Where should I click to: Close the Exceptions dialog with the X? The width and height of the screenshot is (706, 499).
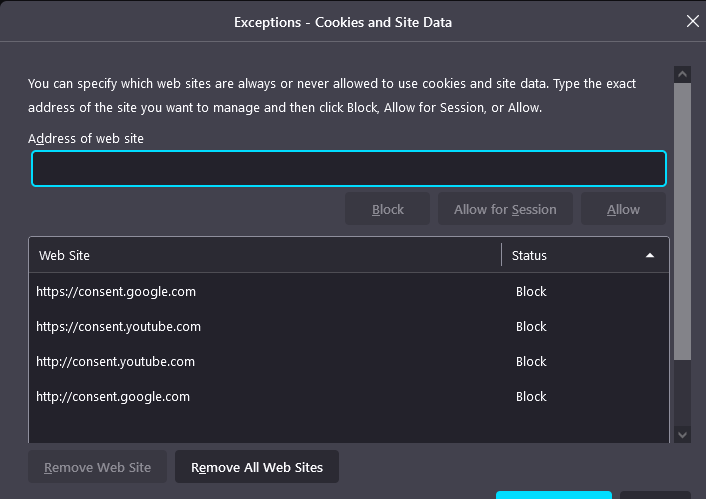pyautogui.click(x=692, y=21)
